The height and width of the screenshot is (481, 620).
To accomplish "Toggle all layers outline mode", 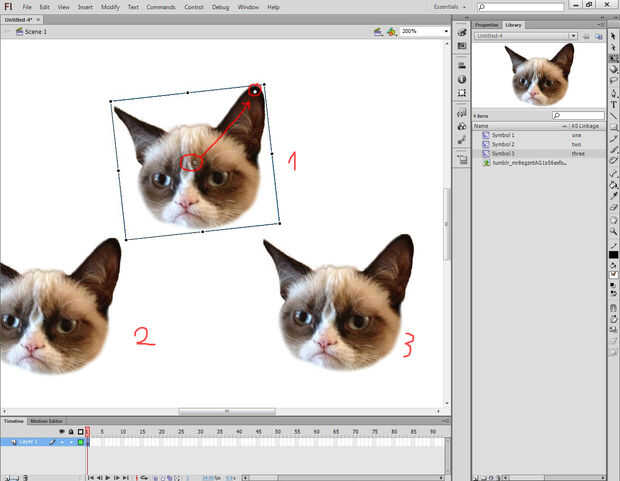I will pyautogui.click(x=81, y=432).
